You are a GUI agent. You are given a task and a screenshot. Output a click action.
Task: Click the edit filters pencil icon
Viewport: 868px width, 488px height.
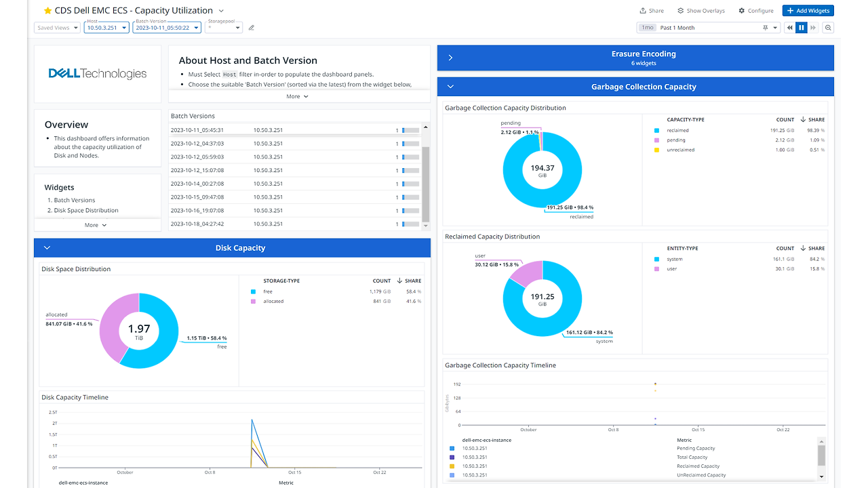[x=252, y=28]
